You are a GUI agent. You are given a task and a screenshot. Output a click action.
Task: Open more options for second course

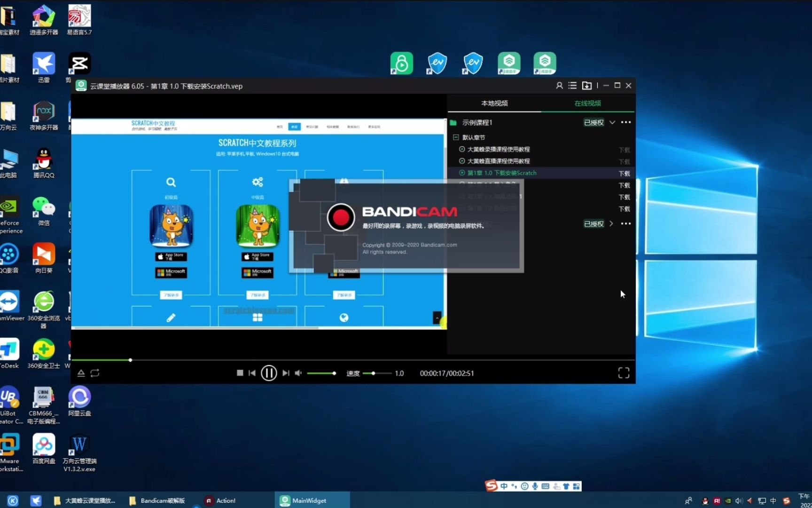[626, 223]
